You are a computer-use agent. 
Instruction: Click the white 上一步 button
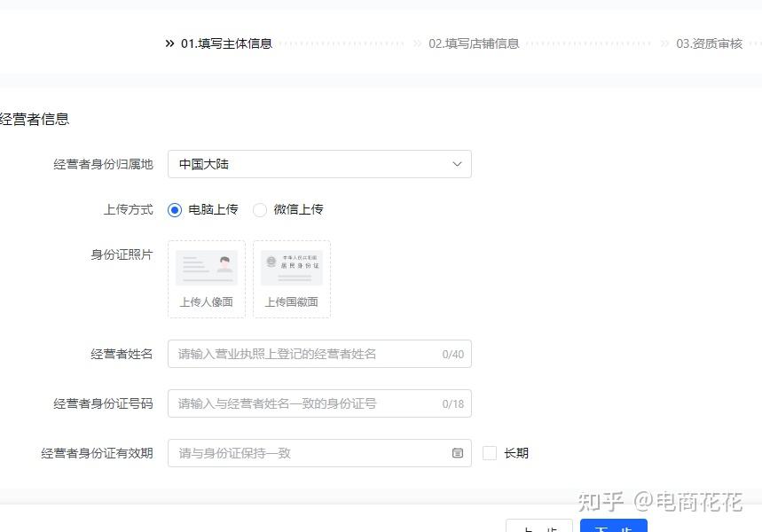coord(539,526)
